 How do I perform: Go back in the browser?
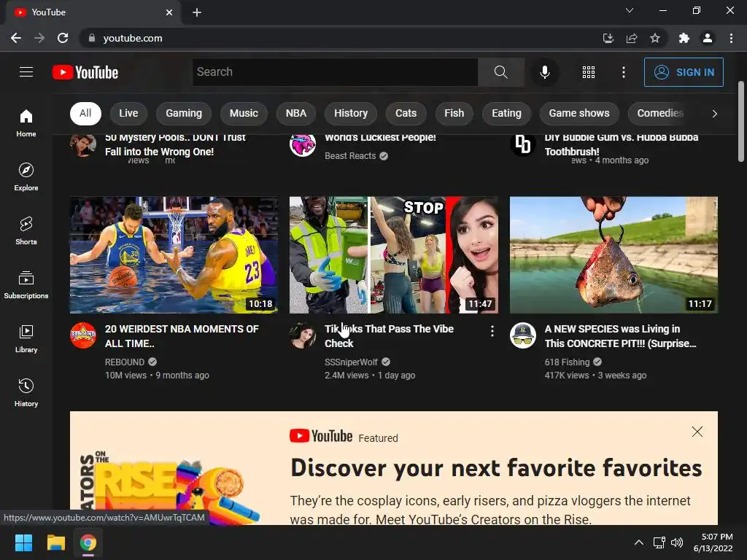[16, 38]
